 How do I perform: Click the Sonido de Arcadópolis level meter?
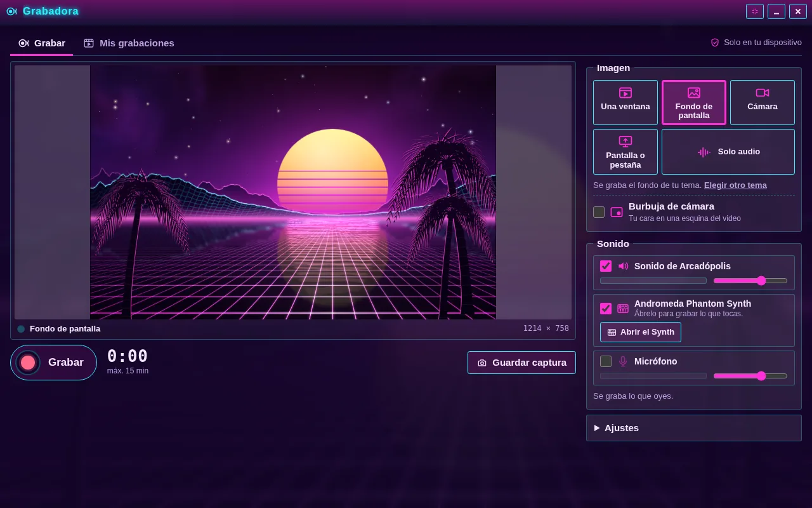coord(653,281)
